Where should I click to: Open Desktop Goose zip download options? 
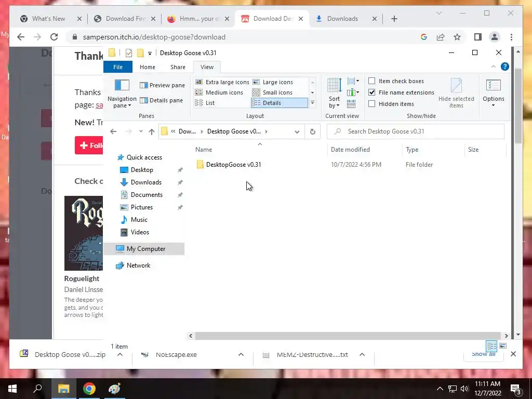tap(120, 354)
